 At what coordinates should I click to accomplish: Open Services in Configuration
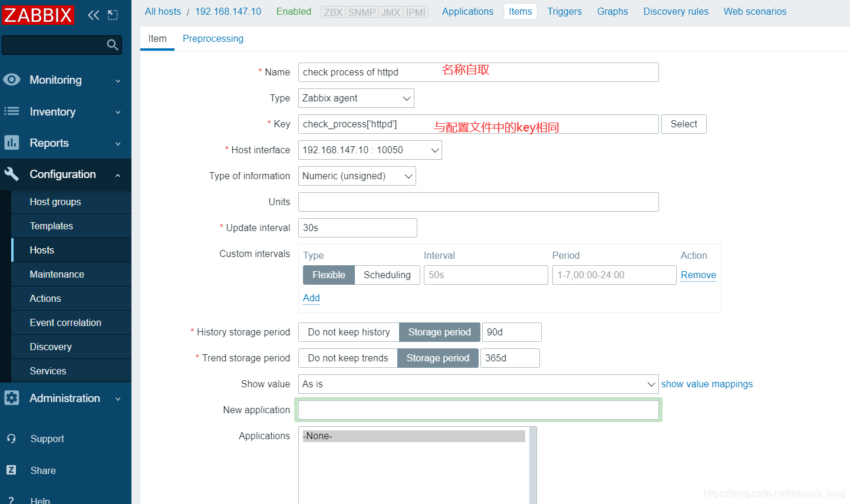71,371
